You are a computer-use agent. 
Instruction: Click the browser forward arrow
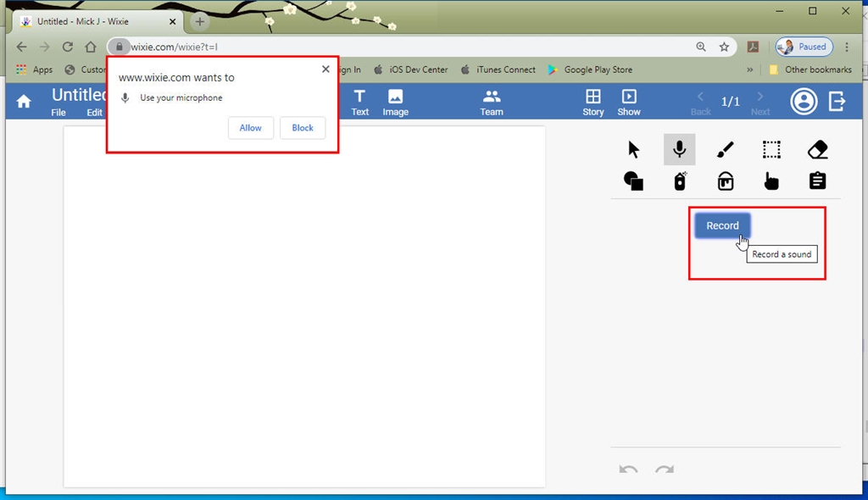[x=44, y=47]
